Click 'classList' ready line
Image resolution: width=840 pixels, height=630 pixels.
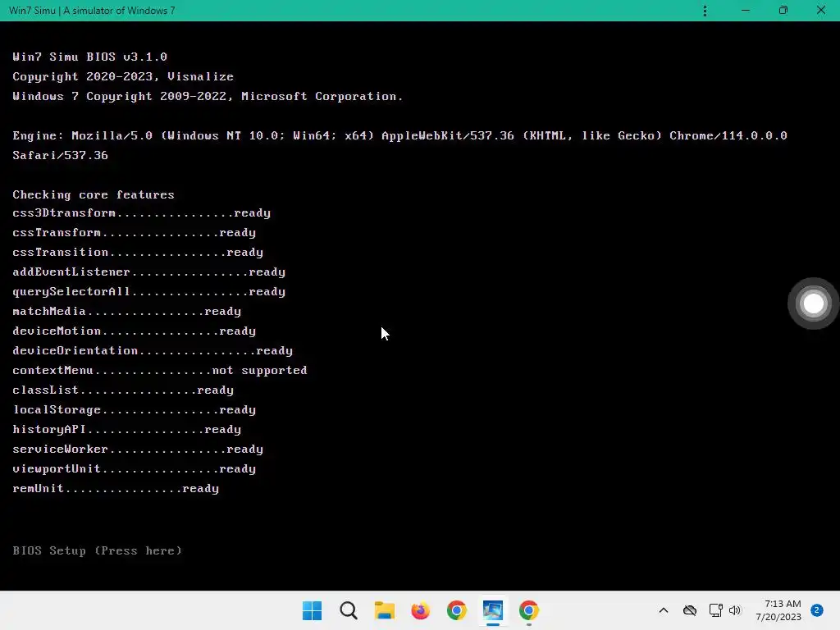click(123, 390)
